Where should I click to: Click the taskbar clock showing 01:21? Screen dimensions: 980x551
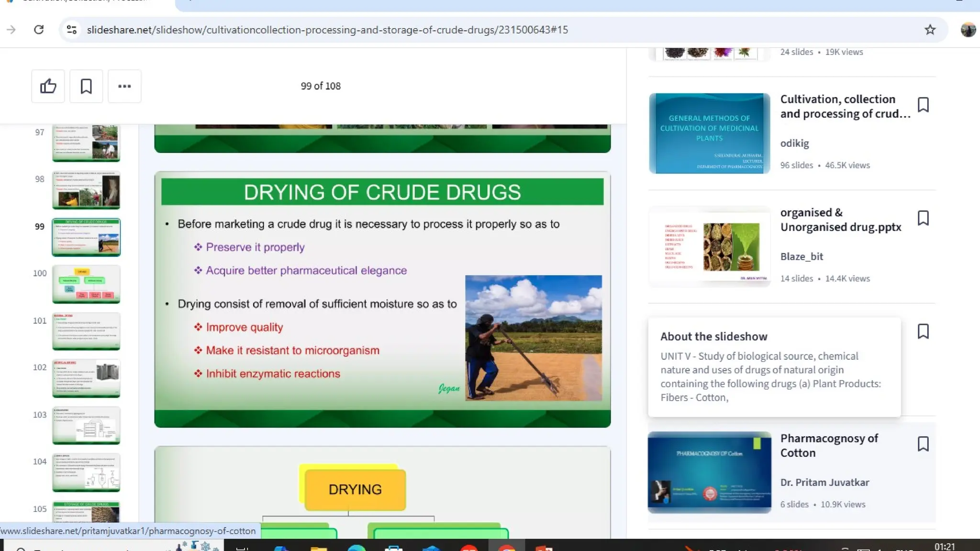coord(945,546)
